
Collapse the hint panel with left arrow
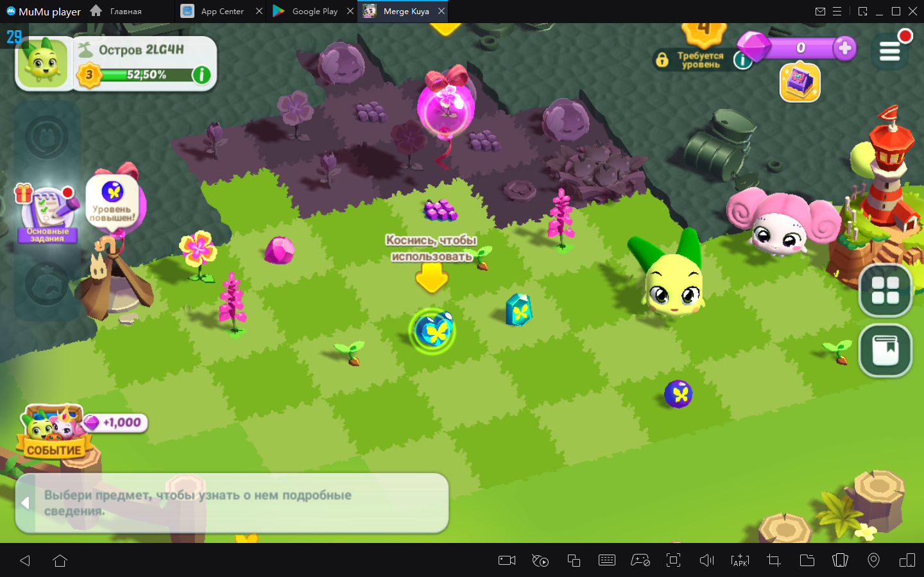pos(26,503)
